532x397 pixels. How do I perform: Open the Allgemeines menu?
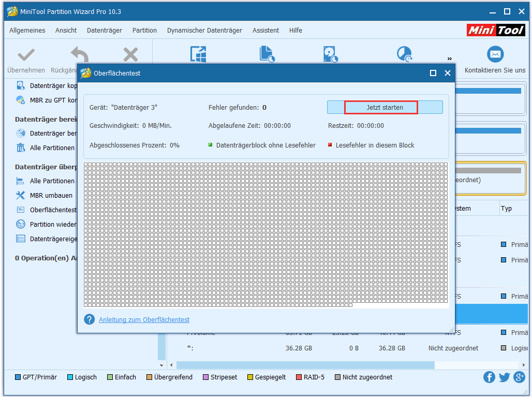pos(27,30)
